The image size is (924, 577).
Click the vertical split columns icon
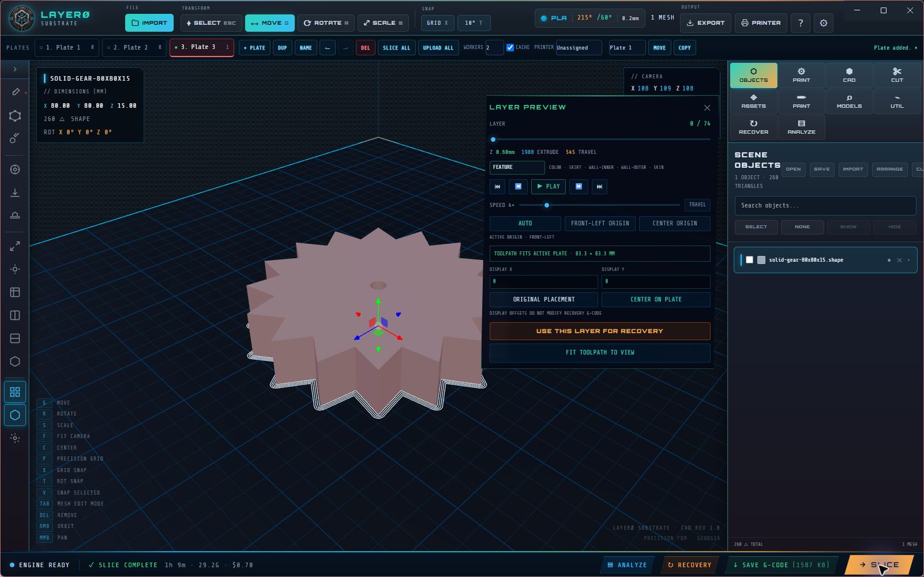(x=15, y=315)
